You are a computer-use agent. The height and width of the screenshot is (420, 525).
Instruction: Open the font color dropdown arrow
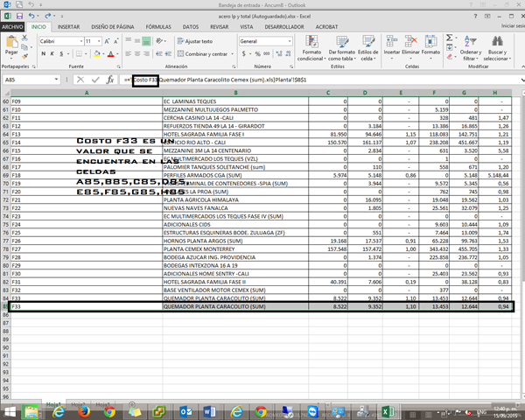117,53
